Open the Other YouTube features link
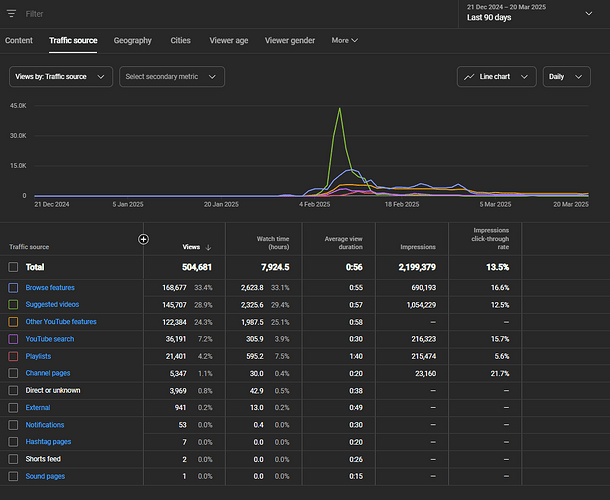The image size is (610, 500). click(x=61, y=322)
